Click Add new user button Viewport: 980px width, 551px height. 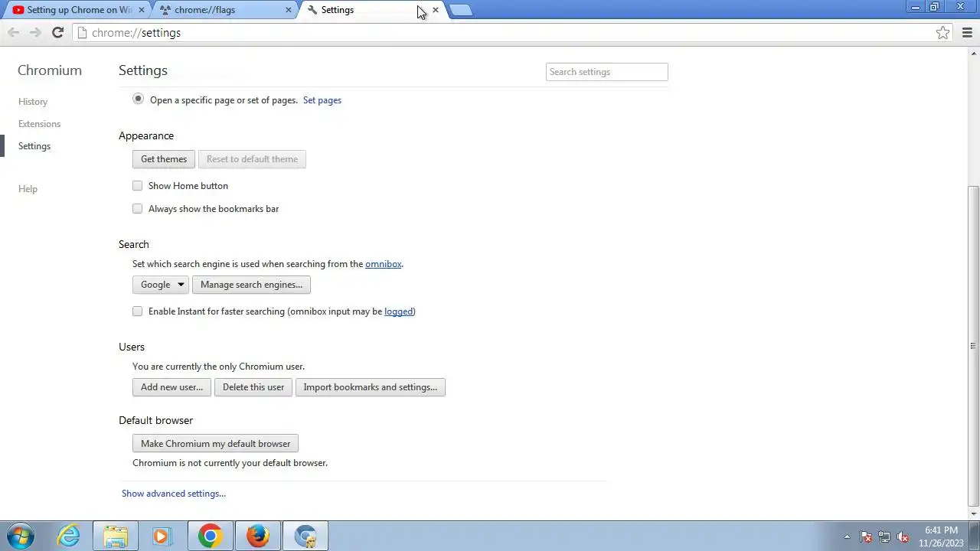click(171, 387)
